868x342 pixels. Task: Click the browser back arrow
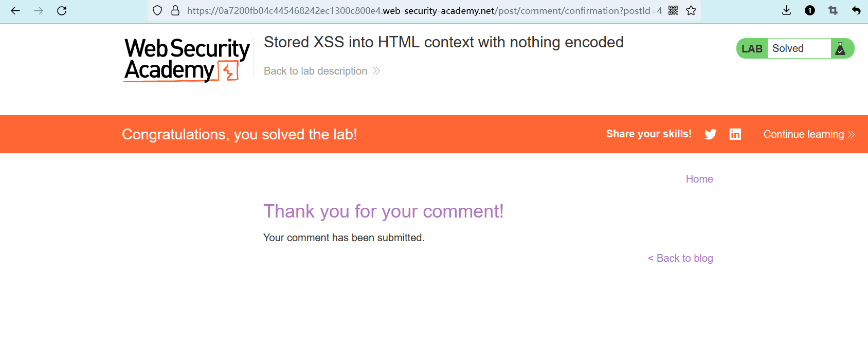tap(15, 11)
